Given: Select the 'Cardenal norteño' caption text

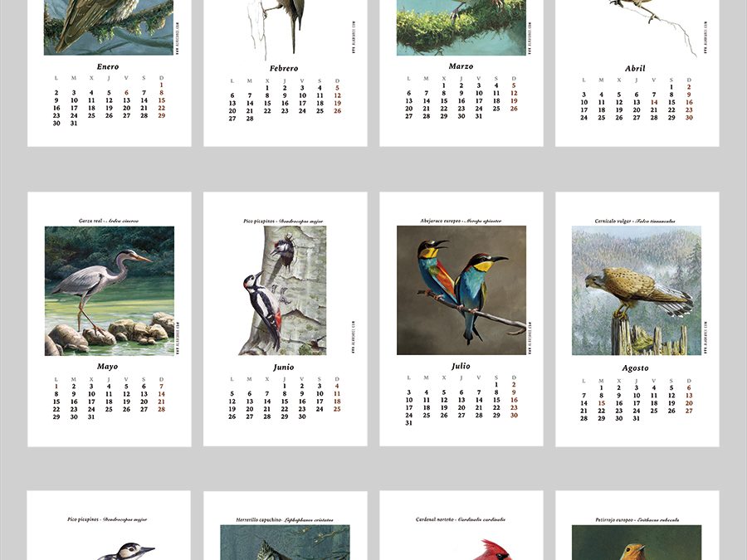Looking at the screenshot, I should point(435,519).
